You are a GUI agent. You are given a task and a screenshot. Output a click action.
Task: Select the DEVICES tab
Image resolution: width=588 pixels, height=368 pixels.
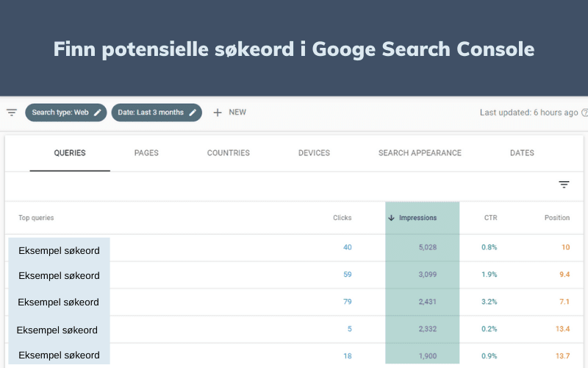(314, 153)
